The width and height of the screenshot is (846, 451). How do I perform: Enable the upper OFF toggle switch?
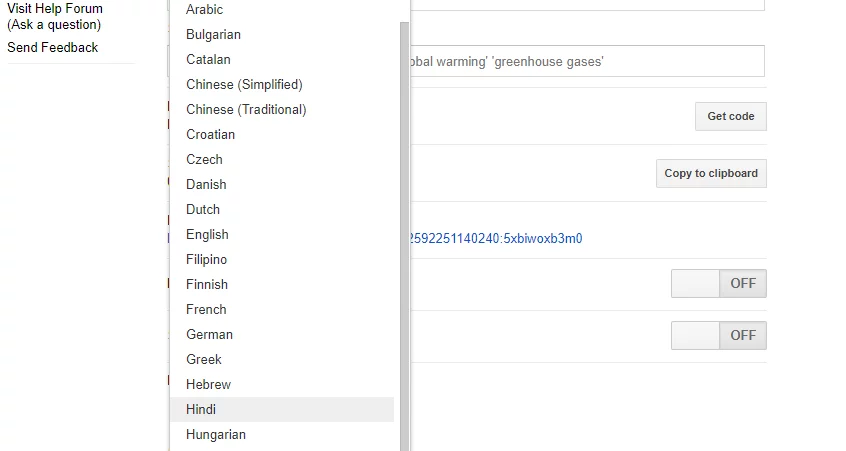718,284
